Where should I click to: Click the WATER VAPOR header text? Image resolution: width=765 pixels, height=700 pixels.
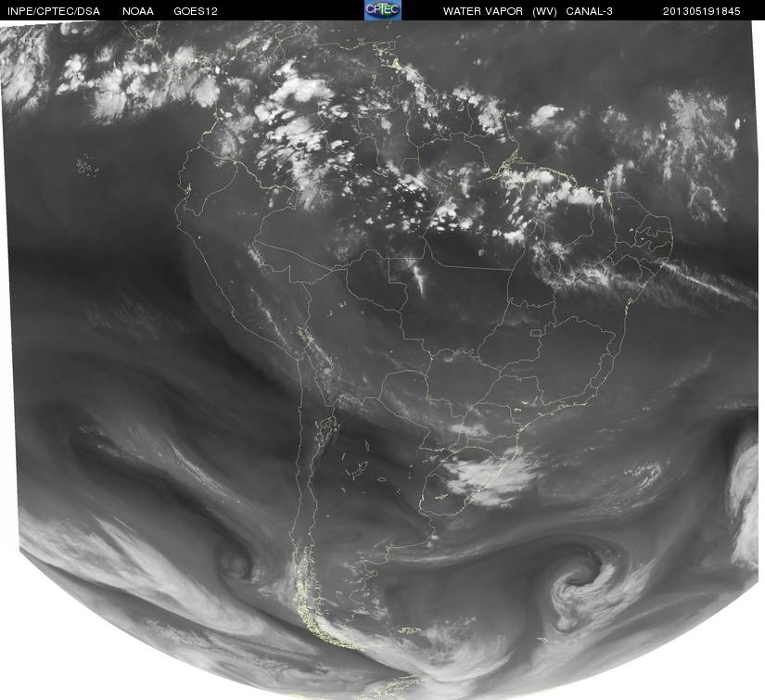click(483, 11)
